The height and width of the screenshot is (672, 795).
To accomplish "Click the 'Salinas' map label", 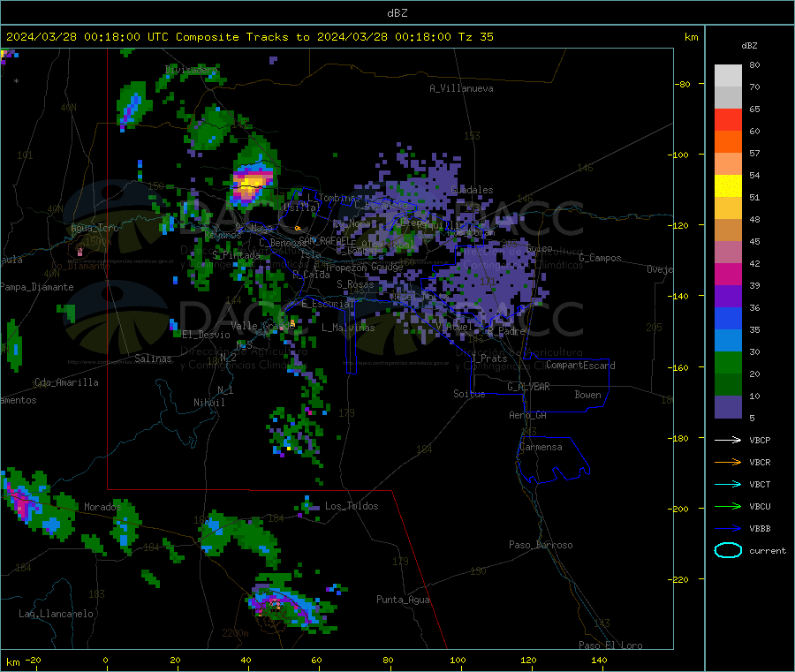I will [153, 359].
